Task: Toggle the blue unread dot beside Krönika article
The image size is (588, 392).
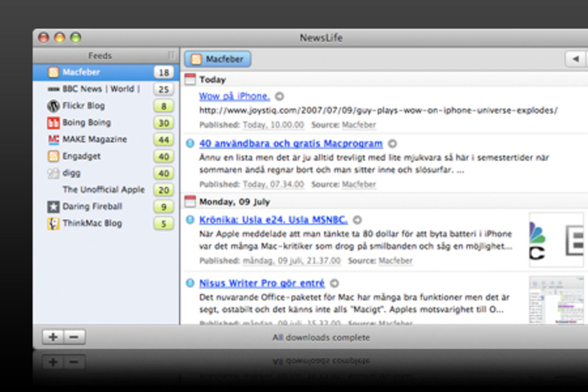Action: (190, 220)
